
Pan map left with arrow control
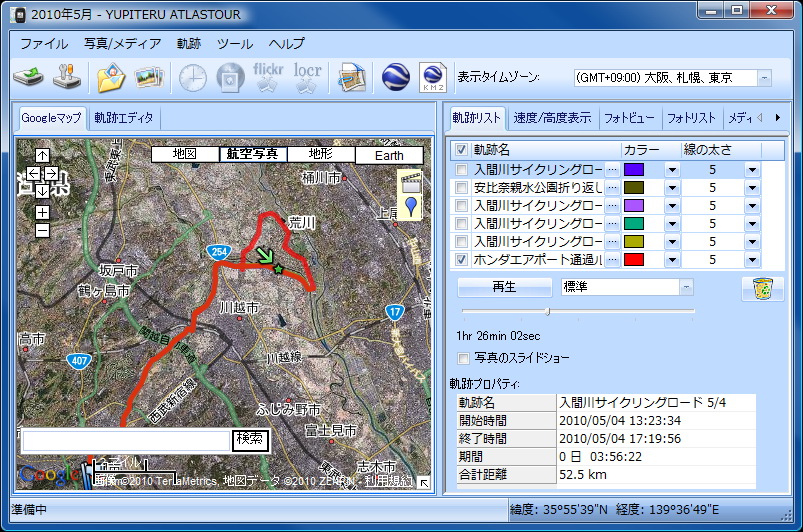33,173
